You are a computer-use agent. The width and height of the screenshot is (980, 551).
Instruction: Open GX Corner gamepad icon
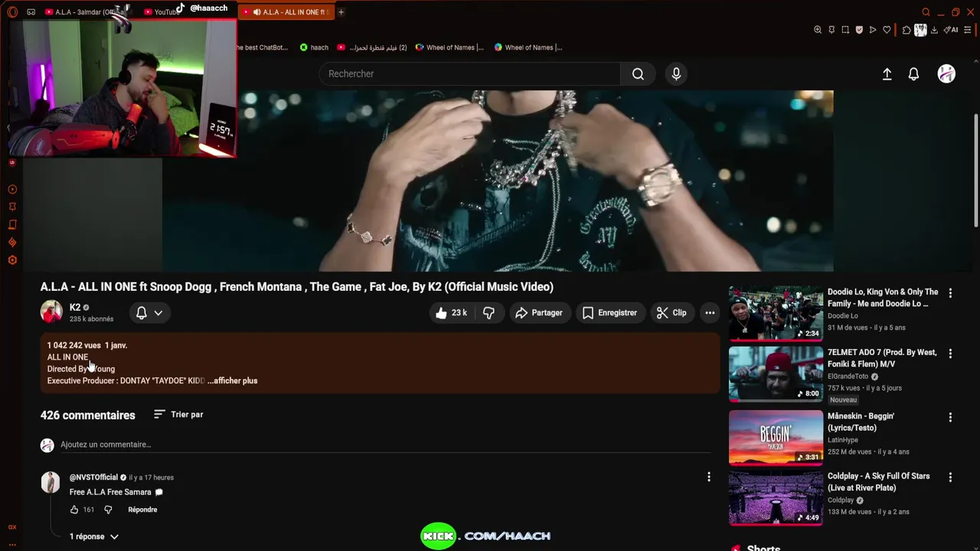[x=31, y=11]
